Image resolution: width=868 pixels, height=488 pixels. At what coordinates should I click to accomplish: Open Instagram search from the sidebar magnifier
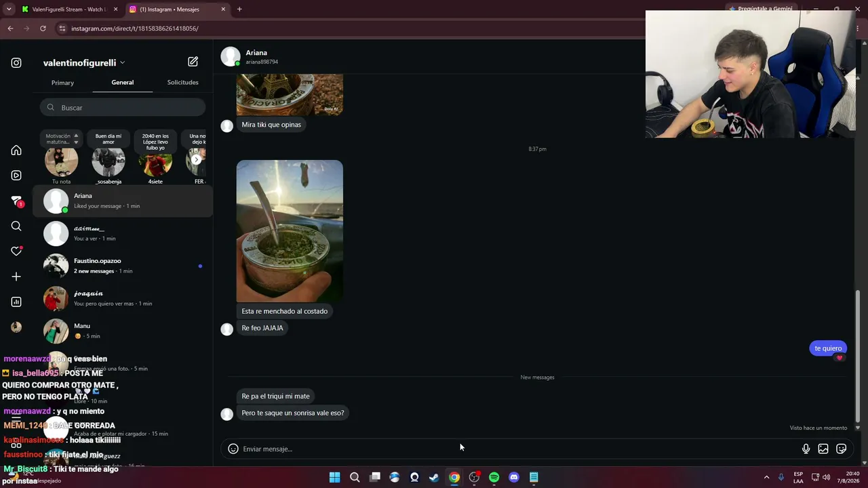pos(16,226)
